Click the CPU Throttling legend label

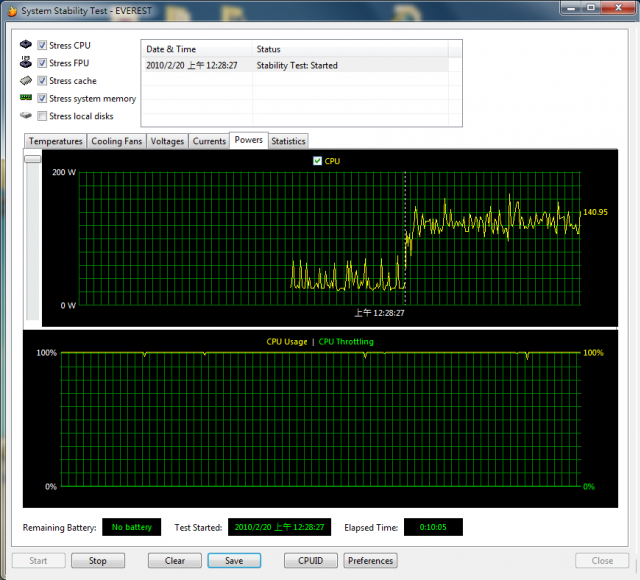[346, 342]
